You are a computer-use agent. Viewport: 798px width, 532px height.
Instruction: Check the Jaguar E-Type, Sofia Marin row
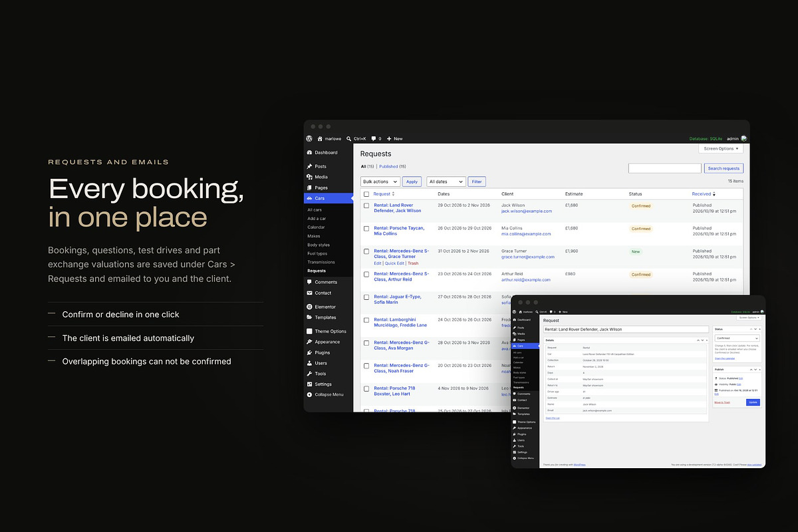tap(366, 297)
